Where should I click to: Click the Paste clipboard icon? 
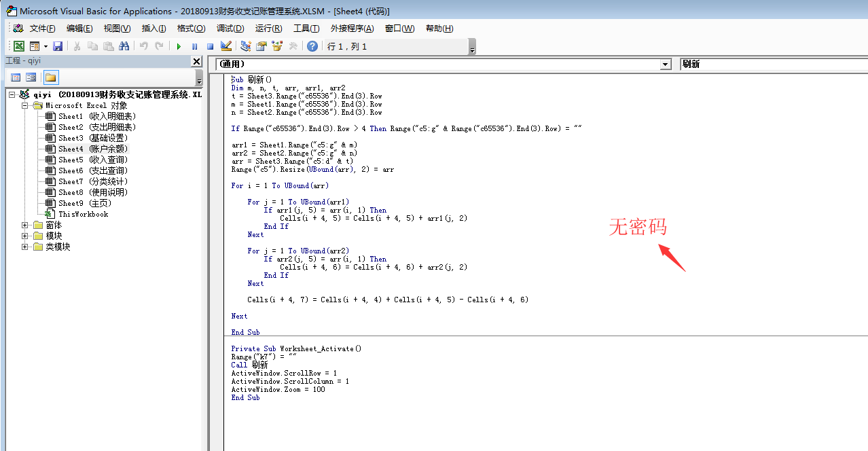click(108, 46)
